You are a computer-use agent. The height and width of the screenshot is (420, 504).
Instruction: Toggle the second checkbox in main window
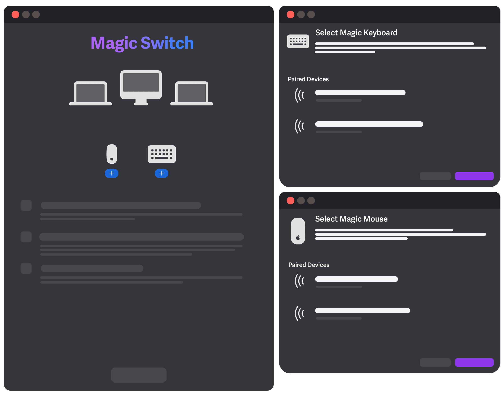point(26,237)
